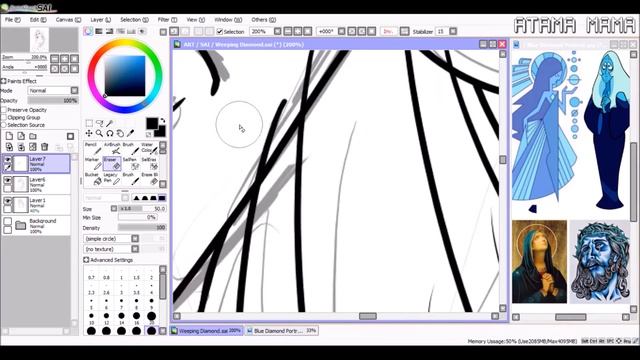The width and height of the screenshot is (640, 360).
Task: Select the Zoom magnifier tool
Action: click(x=99, y=133)
